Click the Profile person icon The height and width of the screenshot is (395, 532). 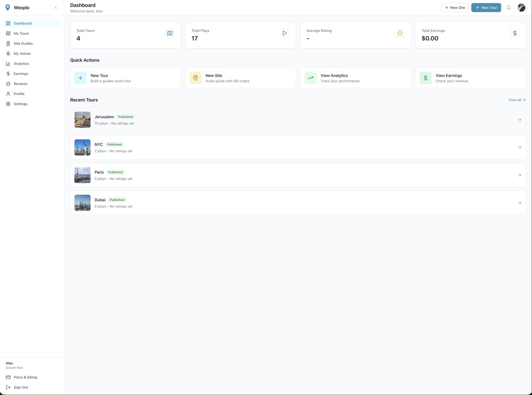(8, 94)
